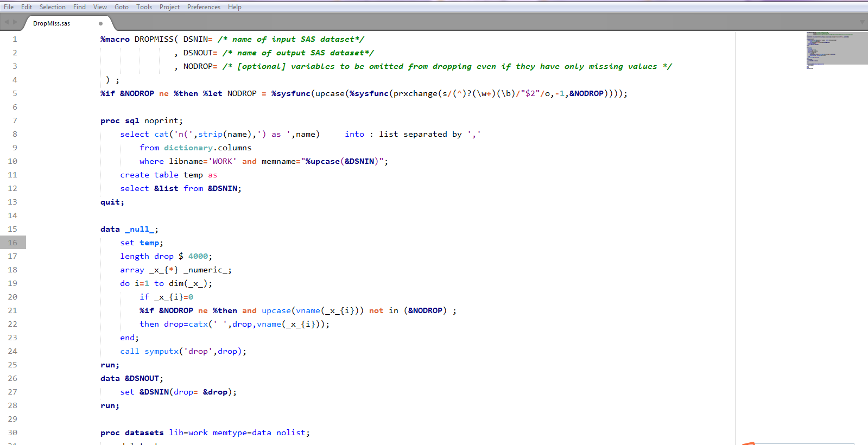The image size is (868, 445).
Task: Click the '%macro' keyword on line 1
Action: tap(115, 39)
